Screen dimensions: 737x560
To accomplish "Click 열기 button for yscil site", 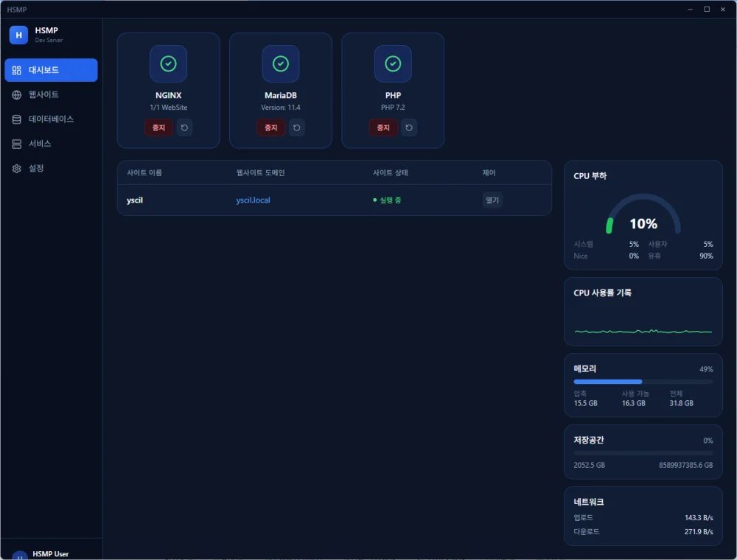I will [x=492, y=200].
